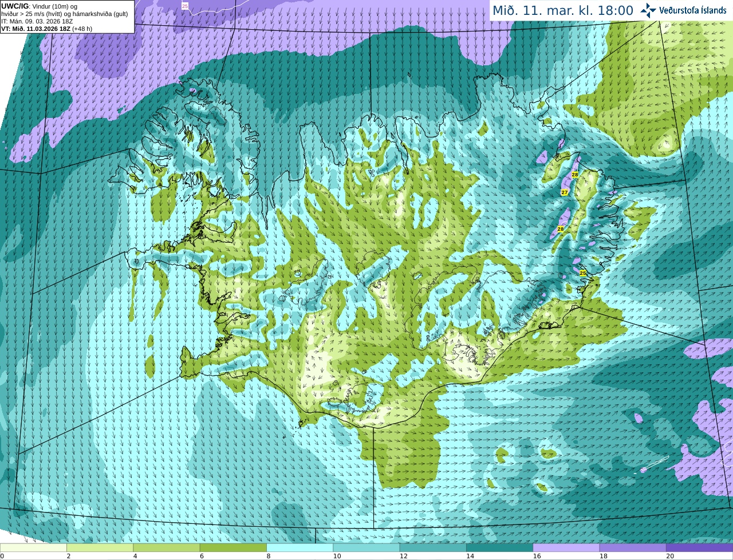This screenshot has height=560, width=733.
Task: Pick the light teal 10–12 m/s legend swatch
Action: click(366, 547)
